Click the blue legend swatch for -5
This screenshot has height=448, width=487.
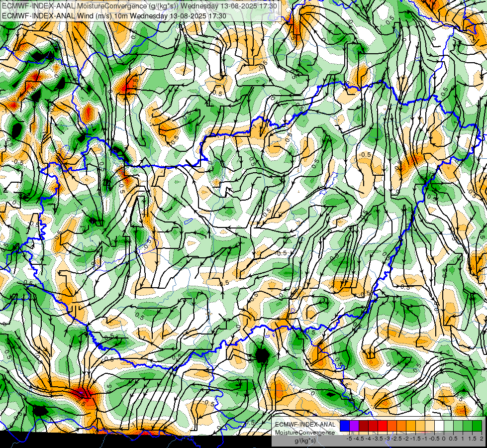[345, 426]
